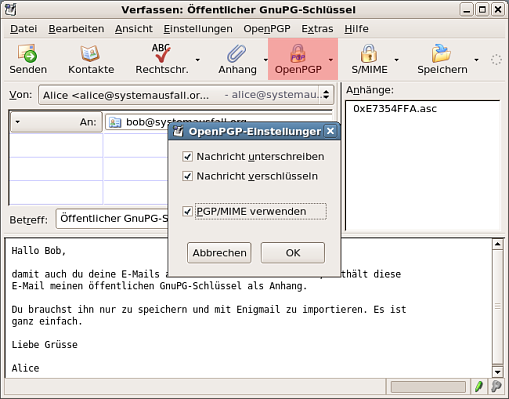Click the contact card icon beside bob address

click(x=115, y=122)
